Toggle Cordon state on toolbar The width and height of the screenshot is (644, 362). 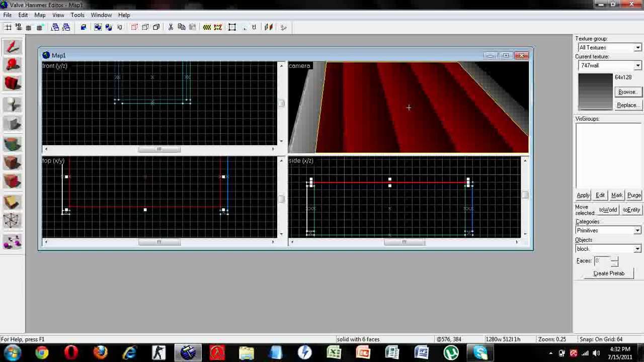[207, 27]
